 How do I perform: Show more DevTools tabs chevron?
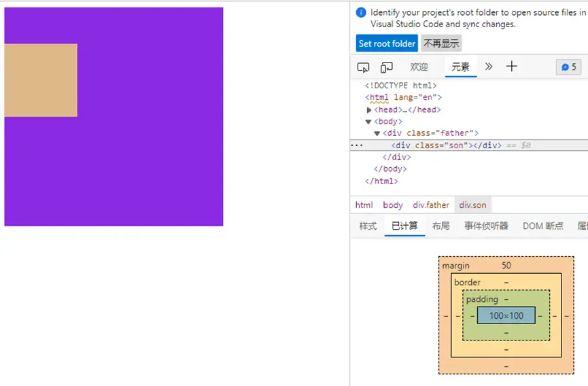(x=488, y=67)
